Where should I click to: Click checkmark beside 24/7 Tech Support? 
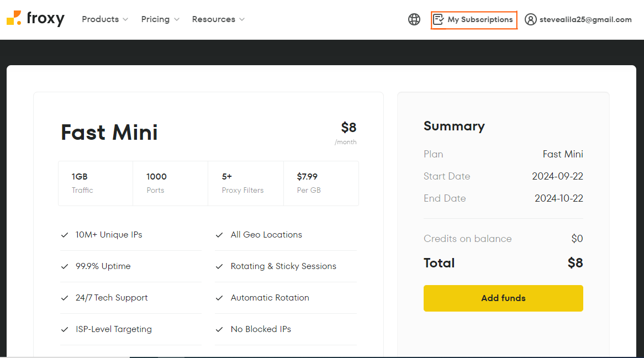(65, 298)
